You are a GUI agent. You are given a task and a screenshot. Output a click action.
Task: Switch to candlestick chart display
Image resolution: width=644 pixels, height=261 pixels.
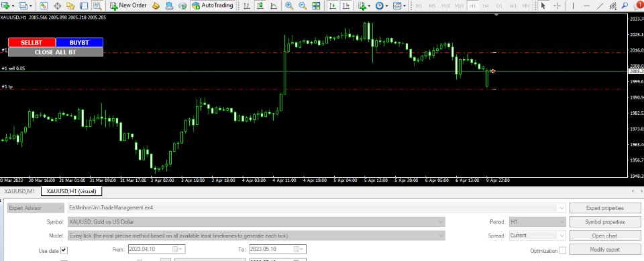260,6
